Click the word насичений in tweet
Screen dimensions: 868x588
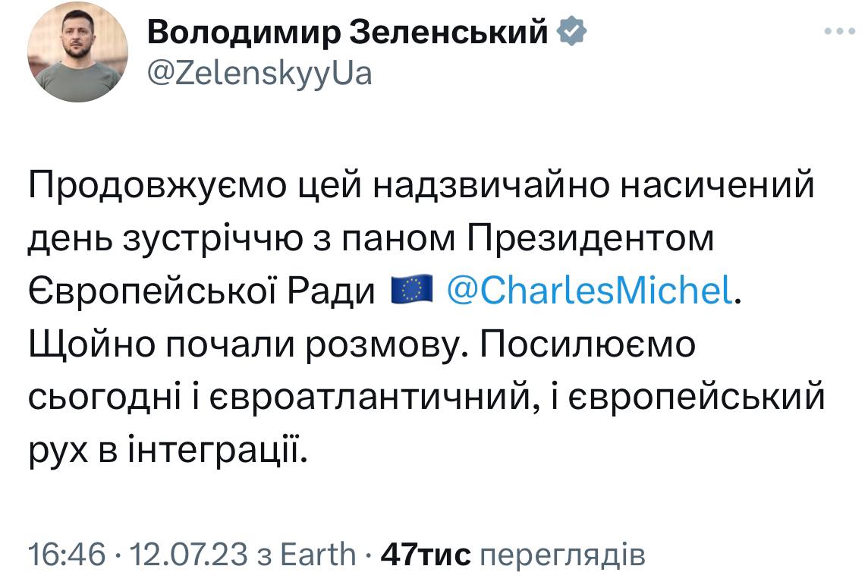717,187
